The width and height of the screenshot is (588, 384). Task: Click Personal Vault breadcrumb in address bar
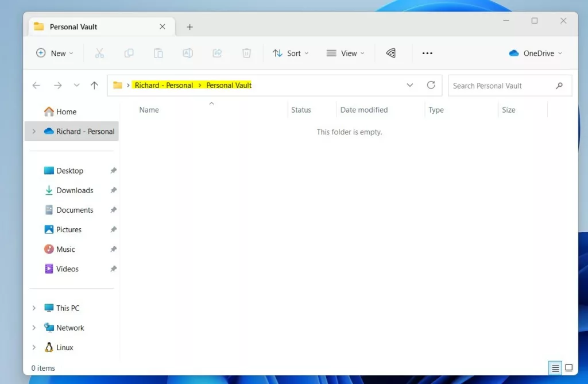click(229, 85)
